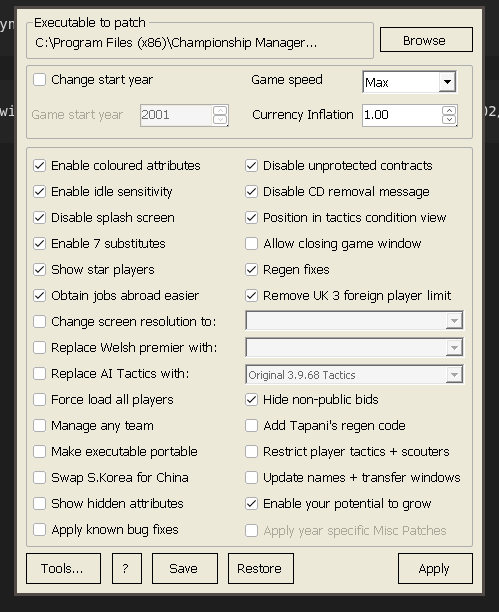
Task: Check Restrict player tactics + scouters
Action: pos(251,452)
